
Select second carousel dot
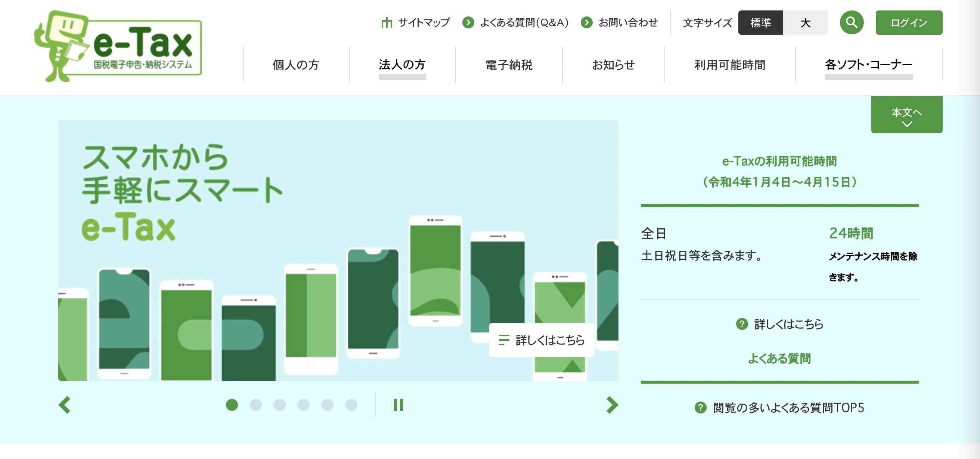256,405
